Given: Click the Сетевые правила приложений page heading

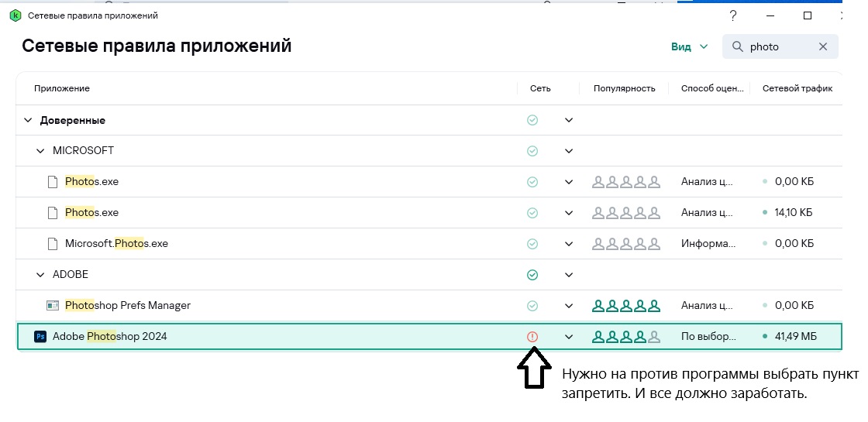Looking at the screenshot, I should click(157, 46).
